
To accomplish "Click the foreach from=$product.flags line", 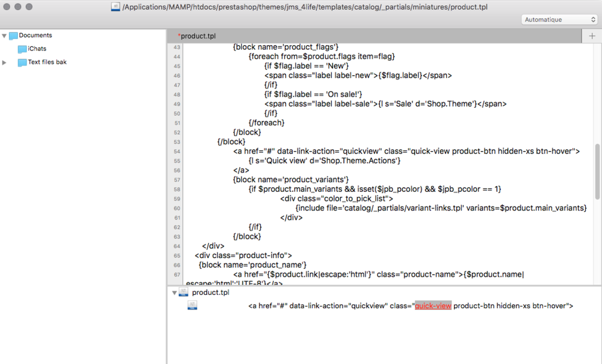I will (x=321, y=57).
